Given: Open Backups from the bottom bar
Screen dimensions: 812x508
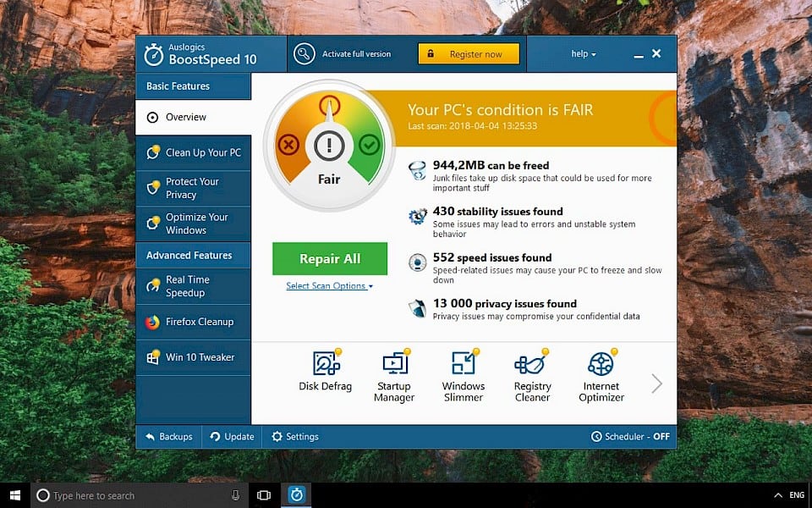Looking at the screenshot, I should tap(169, 437).
